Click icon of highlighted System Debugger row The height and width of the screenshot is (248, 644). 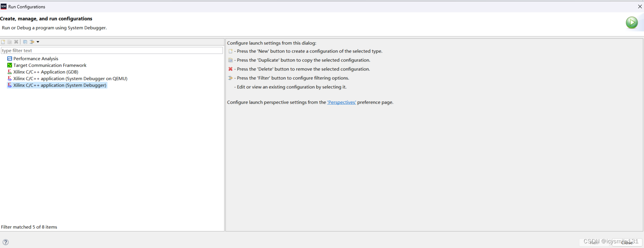click(10, 85)
